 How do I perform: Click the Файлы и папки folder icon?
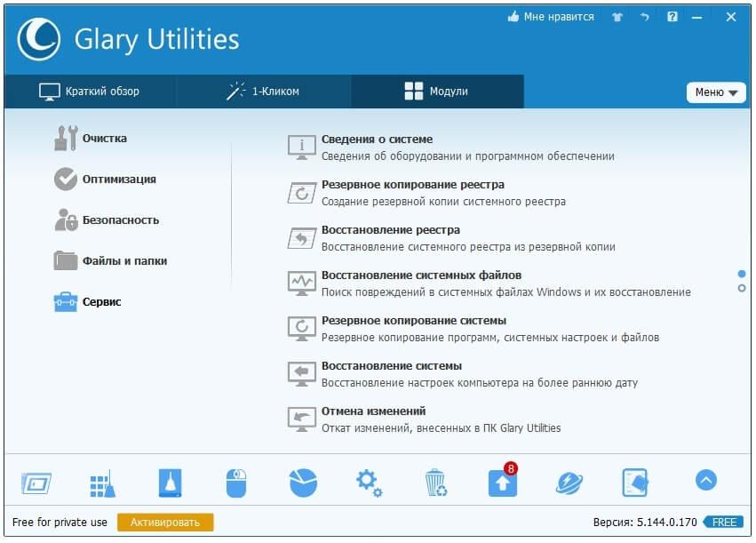coord(66,261)
